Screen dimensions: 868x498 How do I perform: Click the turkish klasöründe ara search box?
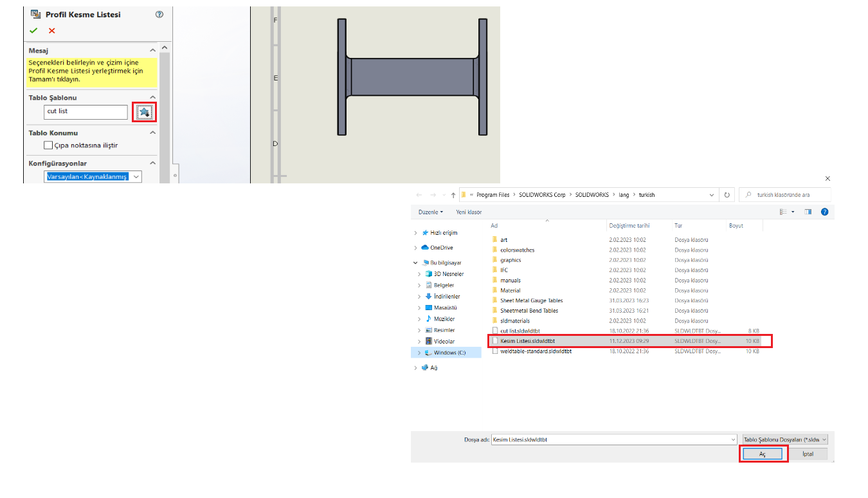785,195
